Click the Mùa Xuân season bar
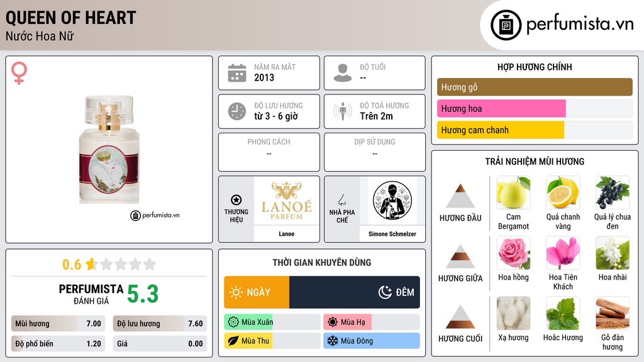This screenshot has width=644, height=362. [272, 322]
